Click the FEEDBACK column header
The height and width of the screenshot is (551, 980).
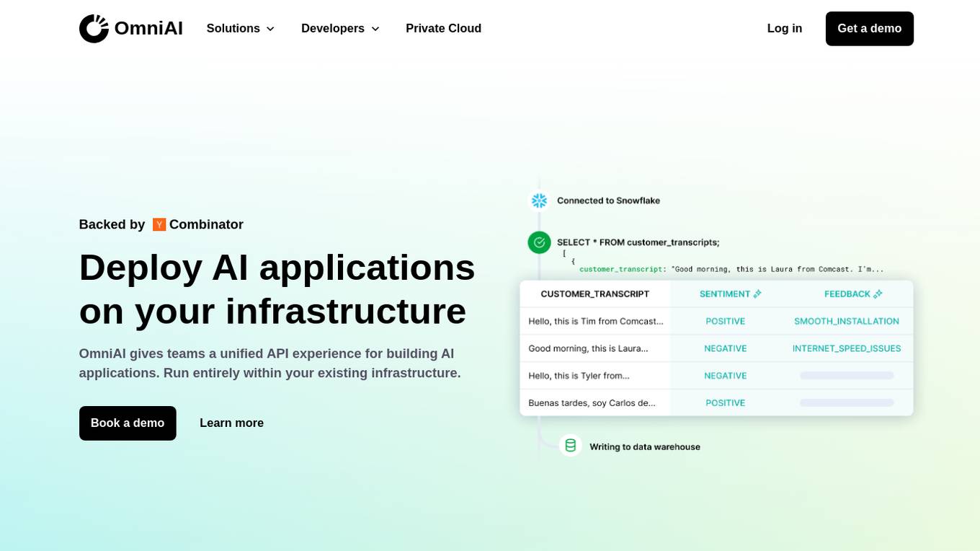847,294
